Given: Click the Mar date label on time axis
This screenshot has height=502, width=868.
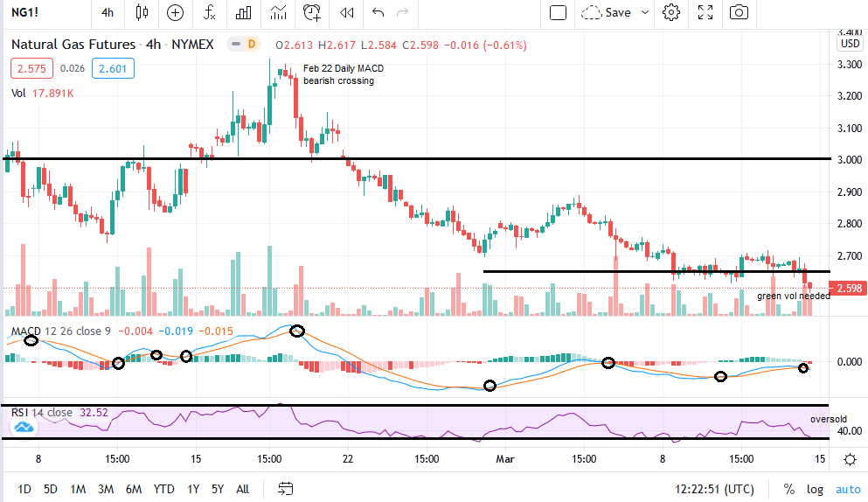Looking at the screenshot, I should tap(505, 459).
